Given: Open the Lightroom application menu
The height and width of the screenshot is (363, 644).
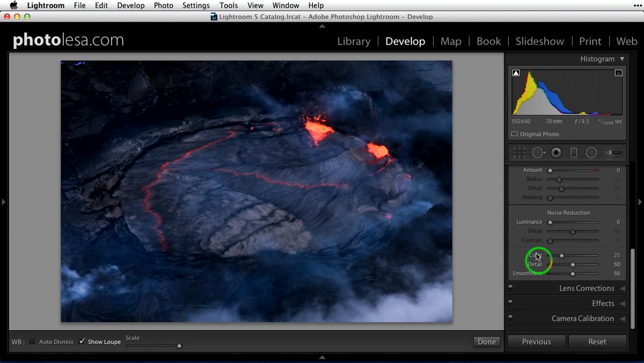Looking at the screenshot, I should coord(46,5).
